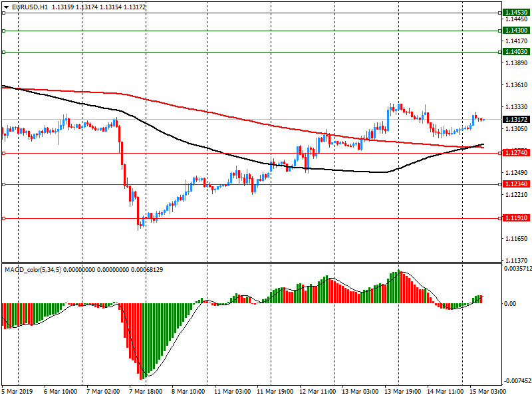Click the 1.12340 red price label

pos(516,184)
